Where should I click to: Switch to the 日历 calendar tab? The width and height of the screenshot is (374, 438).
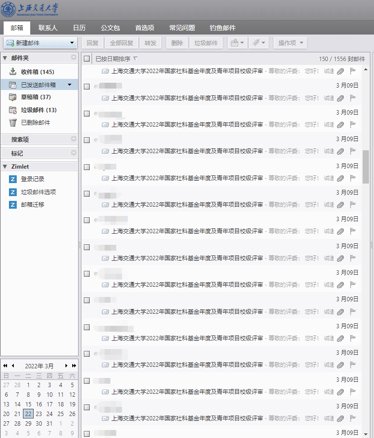(79, 28)
